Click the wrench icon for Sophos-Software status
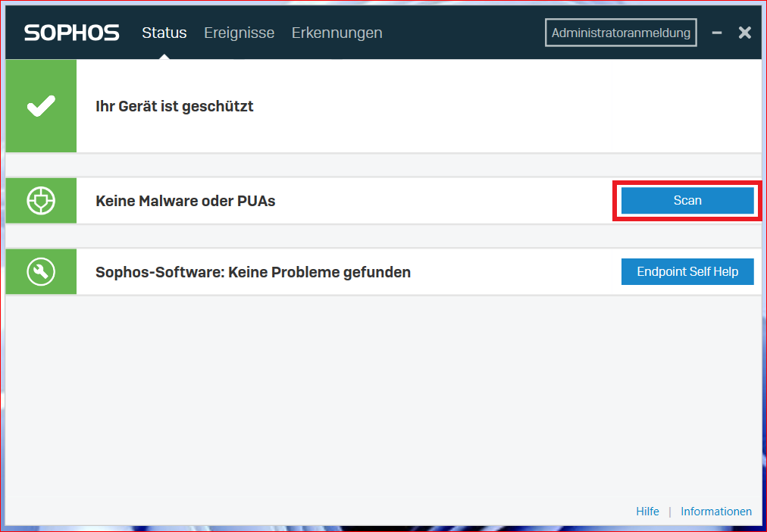This screenshot has height=532, width=767. [x=41, y=271]
